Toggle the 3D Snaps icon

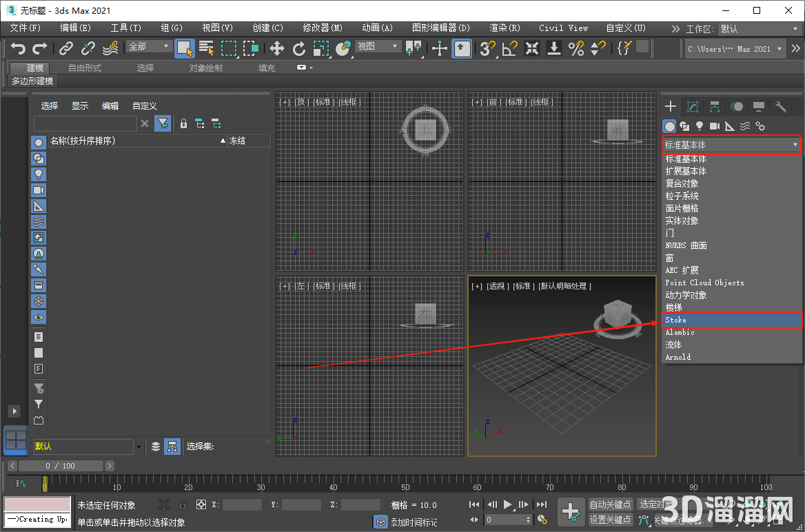point(487,48)
